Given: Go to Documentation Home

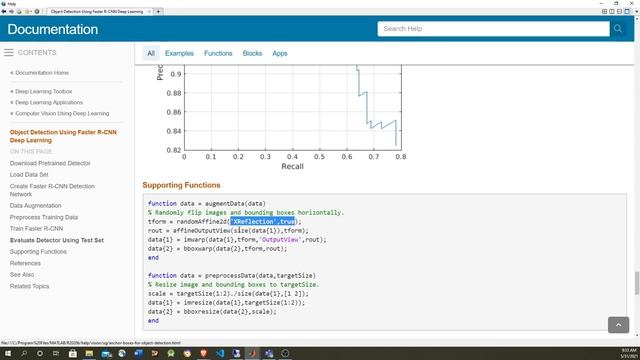Looking at the screenshot, I should click(x=42, y=73).
